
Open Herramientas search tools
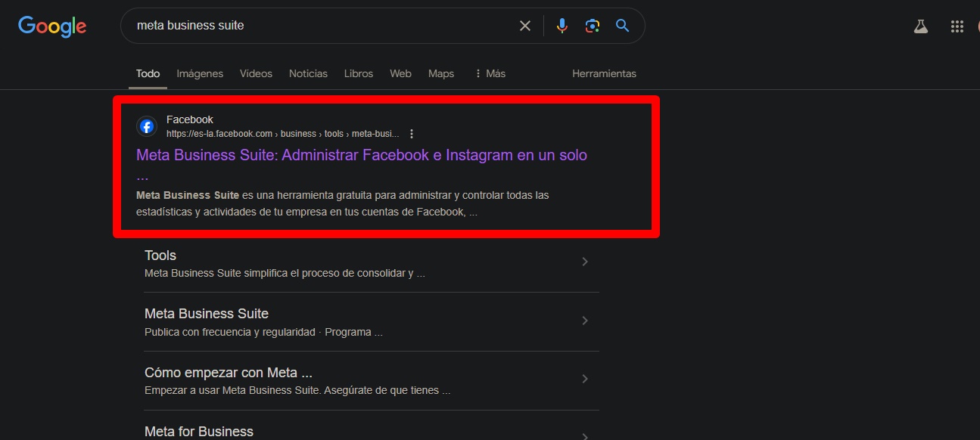click(x=604, y=73)
